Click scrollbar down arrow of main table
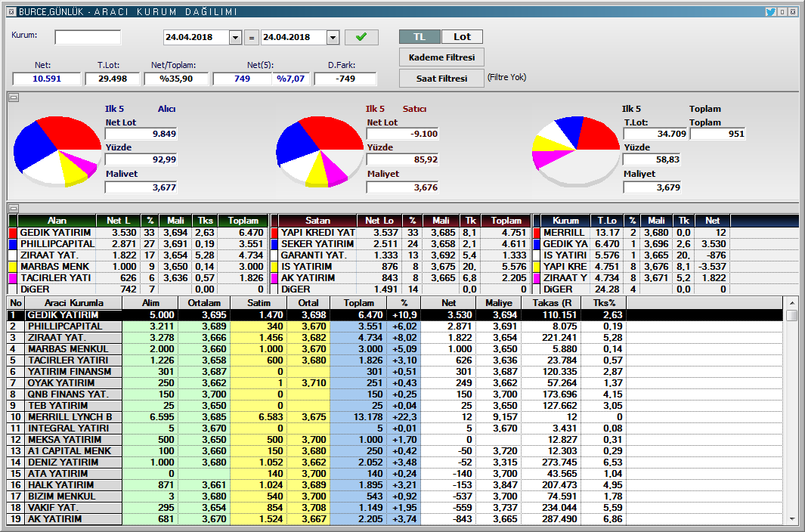The image size is (805, 532). click(x=791, y=519)
